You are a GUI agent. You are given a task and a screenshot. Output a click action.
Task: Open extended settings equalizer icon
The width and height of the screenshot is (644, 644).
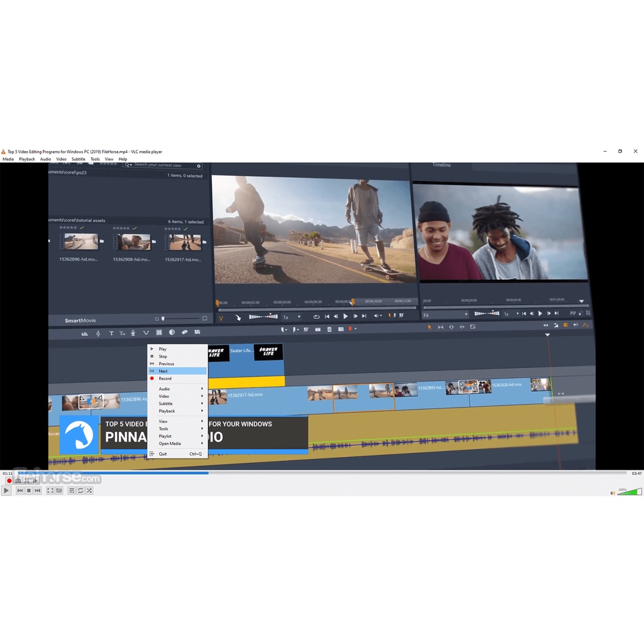coord(59,491)
